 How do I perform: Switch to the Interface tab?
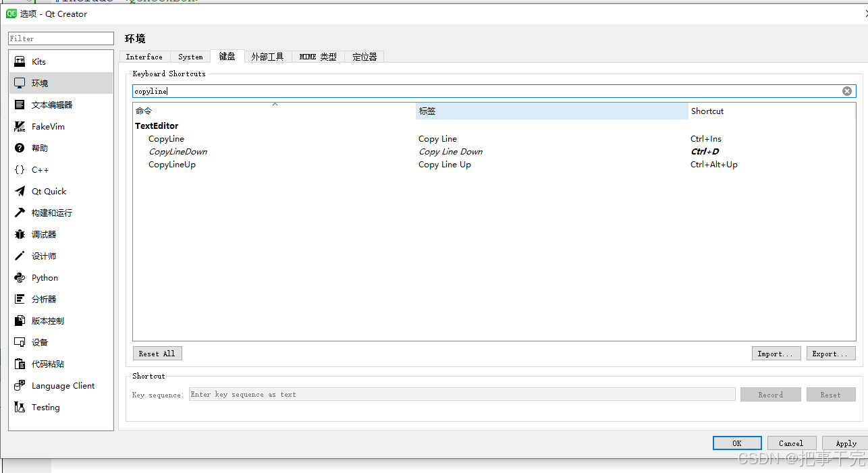click(x=144, y=57)
